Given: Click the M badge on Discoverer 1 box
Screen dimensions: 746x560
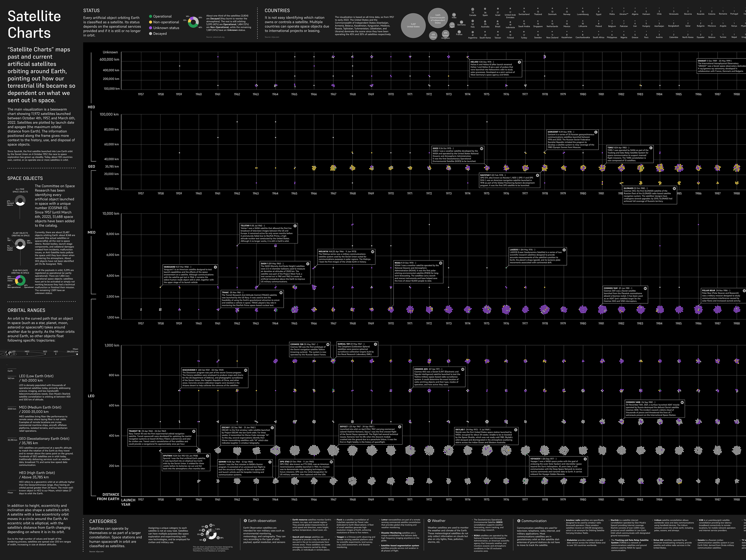Looking at the screenshot, I should [245, 370].
